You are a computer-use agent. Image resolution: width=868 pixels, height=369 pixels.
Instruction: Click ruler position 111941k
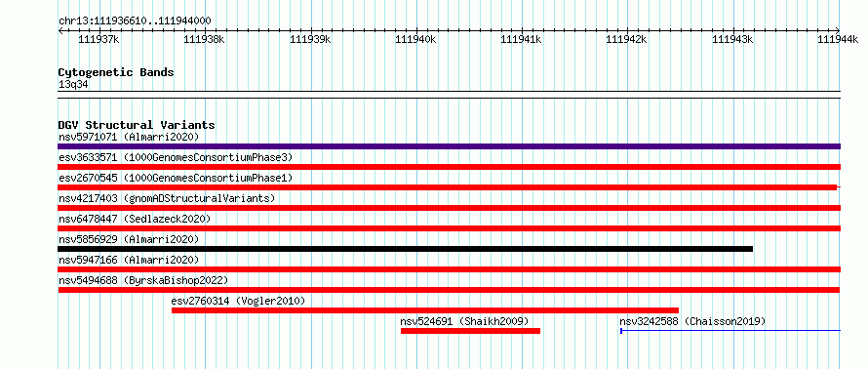522,39
